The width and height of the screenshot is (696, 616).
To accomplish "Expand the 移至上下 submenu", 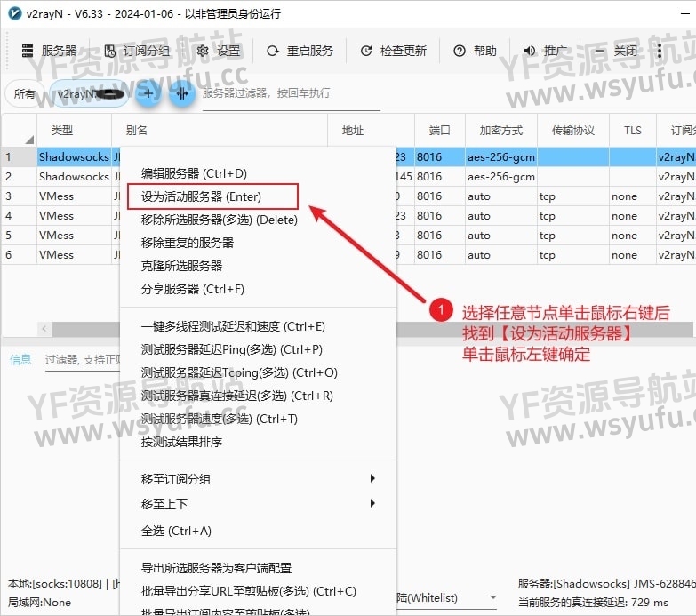I will pos(258,504).
